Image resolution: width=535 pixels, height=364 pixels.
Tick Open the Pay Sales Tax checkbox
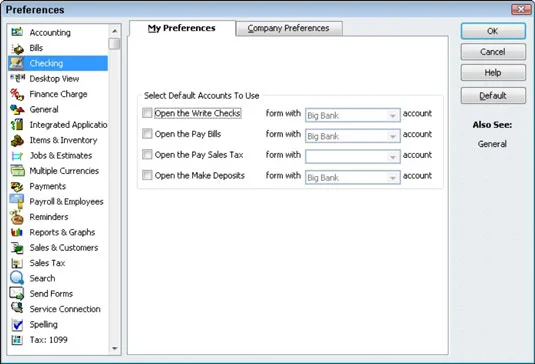point(147,155)
